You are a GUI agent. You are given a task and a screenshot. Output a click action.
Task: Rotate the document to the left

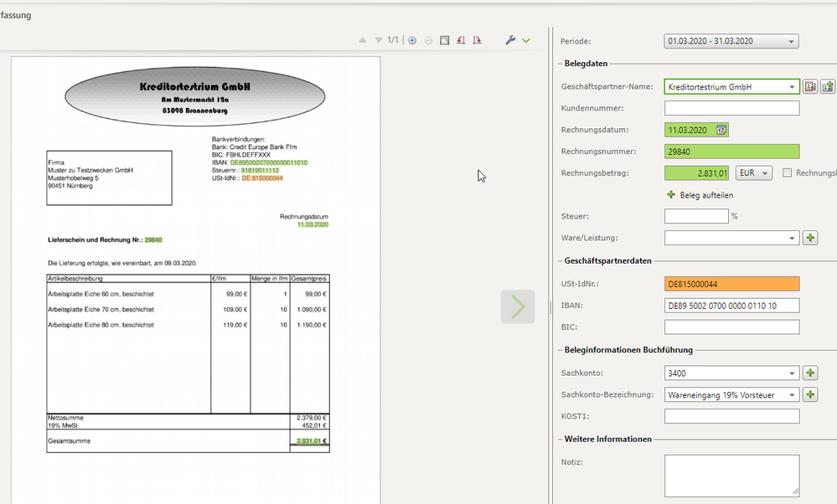[461, 40]
